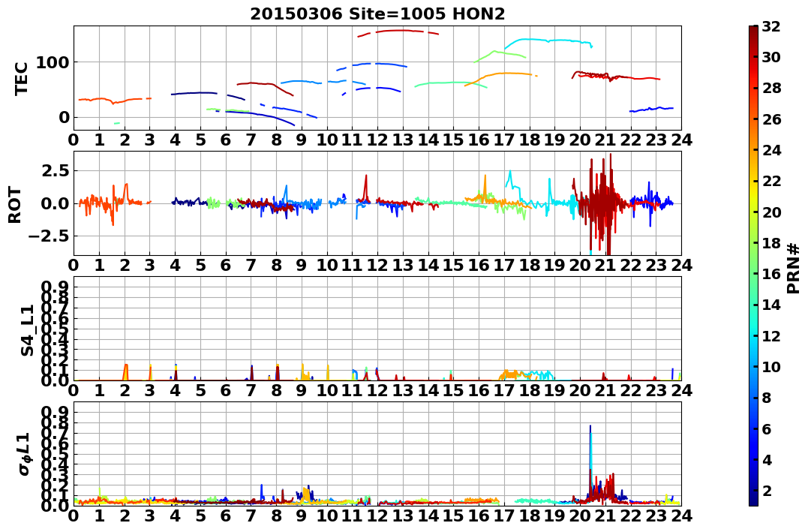The height and width of the screenshot is (532, 808).
Task: Click the TEC y-axis label
Action: 21,78
